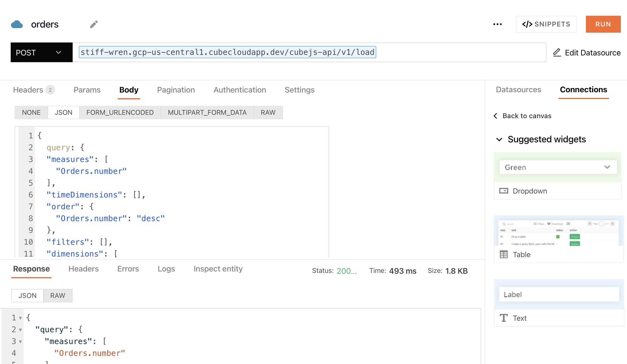Open the SNIPPETS button
The height and width of the screenshot is (364, 627).
(x=546, y=24)
